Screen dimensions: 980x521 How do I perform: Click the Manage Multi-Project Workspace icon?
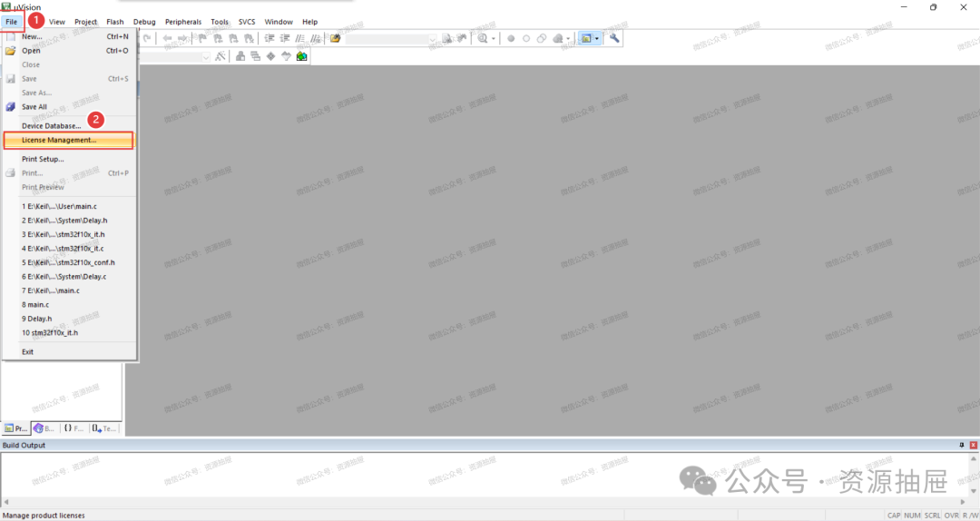tap(256, 56)
